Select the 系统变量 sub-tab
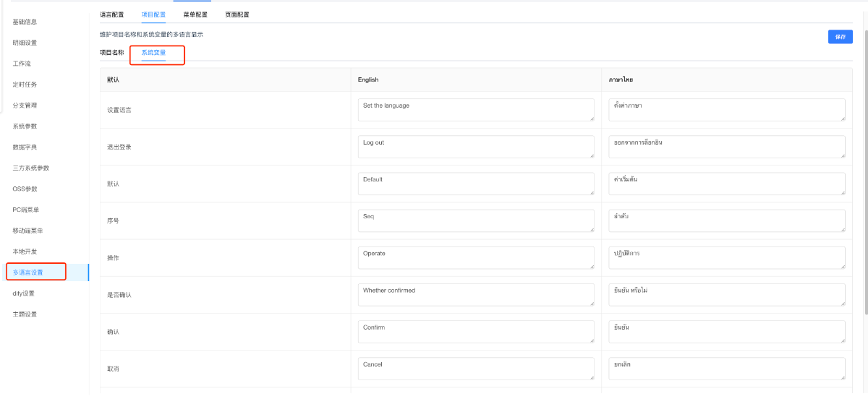The image size is (868, 399). pos(153,53)
